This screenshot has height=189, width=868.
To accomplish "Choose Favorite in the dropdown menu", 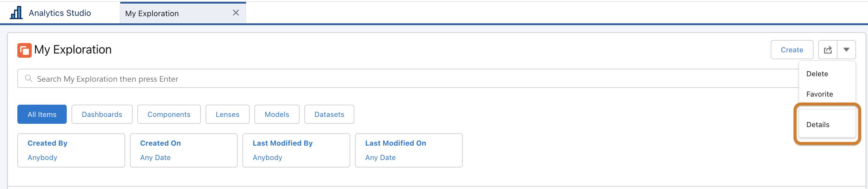I will click(x=827, y=94).
